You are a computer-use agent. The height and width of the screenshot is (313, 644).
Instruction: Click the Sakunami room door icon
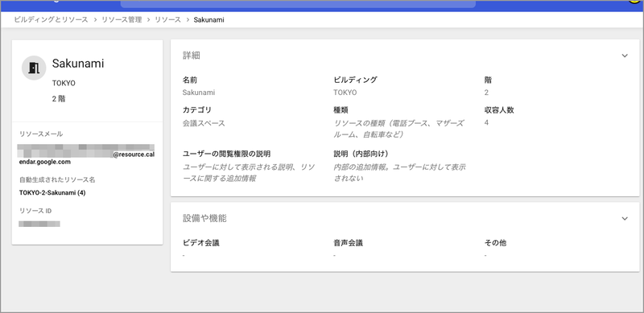34,68
